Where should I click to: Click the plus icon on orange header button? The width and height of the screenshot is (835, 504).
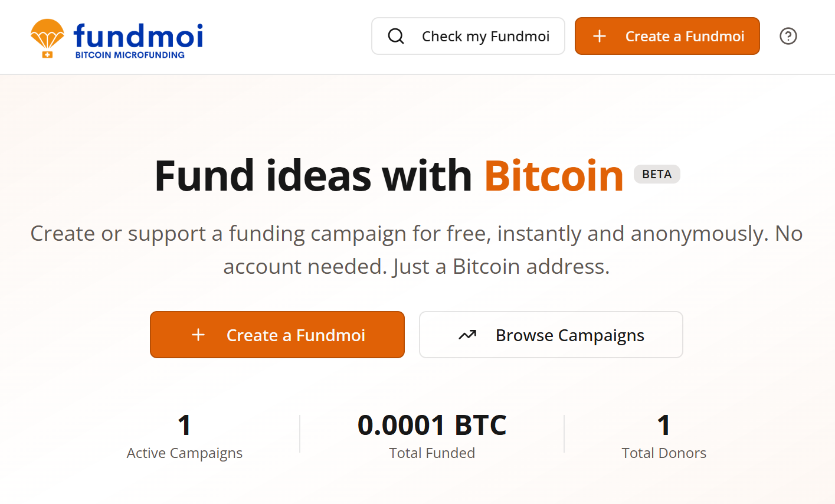(x=599, y=36)
